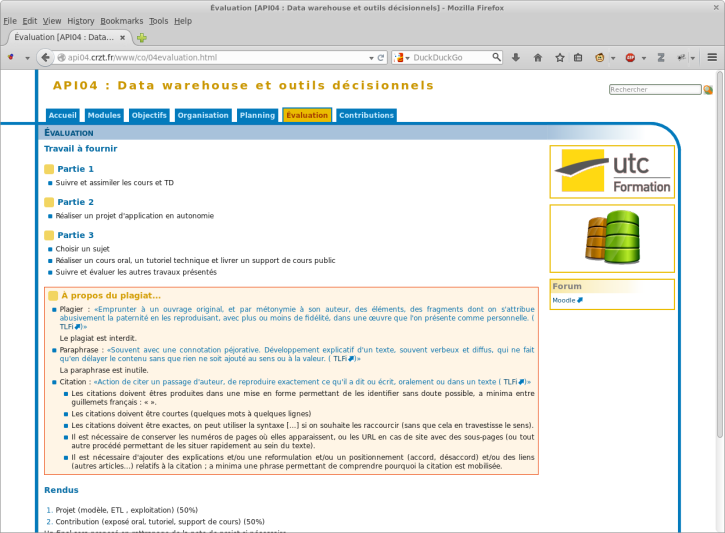Show bookmarks list icon
The image size is (725, 533).
pos(578,57)
